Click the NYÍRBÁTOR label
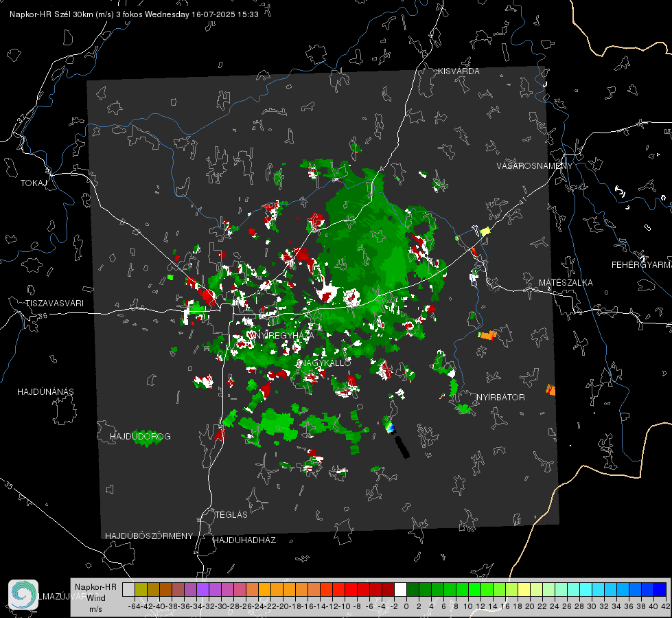Viewport: 672px width, 618px height. pyautogui.click(x=500, y=397)
